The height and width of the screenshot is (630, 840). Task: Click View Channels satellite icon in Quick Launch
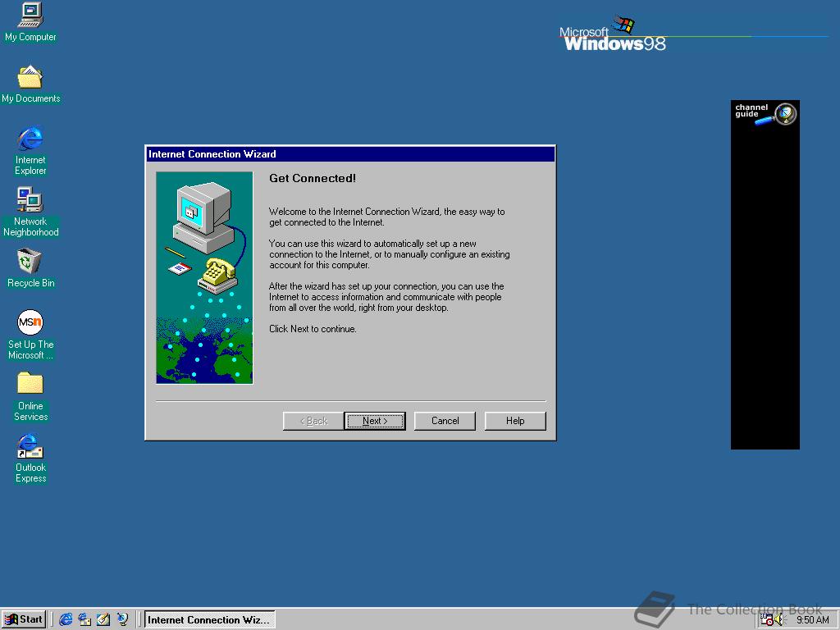click(123, 619)
